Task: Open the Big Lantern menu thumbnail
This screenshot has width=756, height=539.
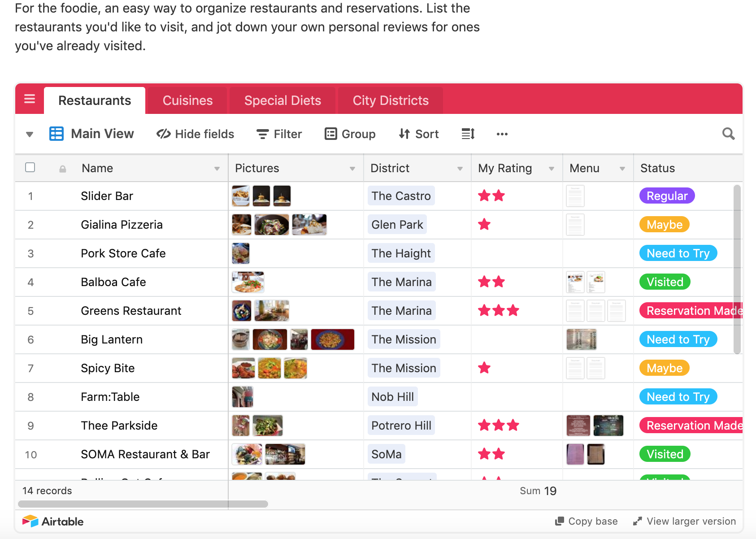Action: coord(582,339)
